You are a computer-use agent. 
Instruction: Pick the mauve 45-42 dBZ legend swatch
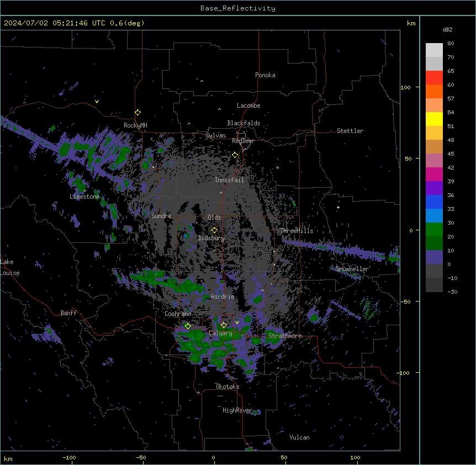(x=434, y=160)
